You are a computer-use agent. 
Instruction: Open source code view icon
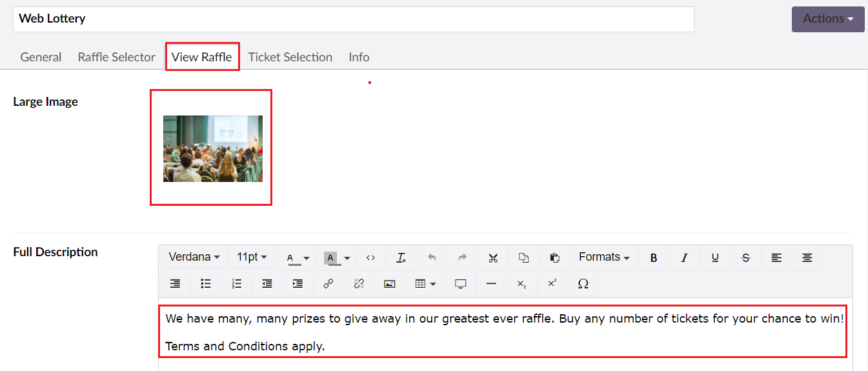point(370,257)
